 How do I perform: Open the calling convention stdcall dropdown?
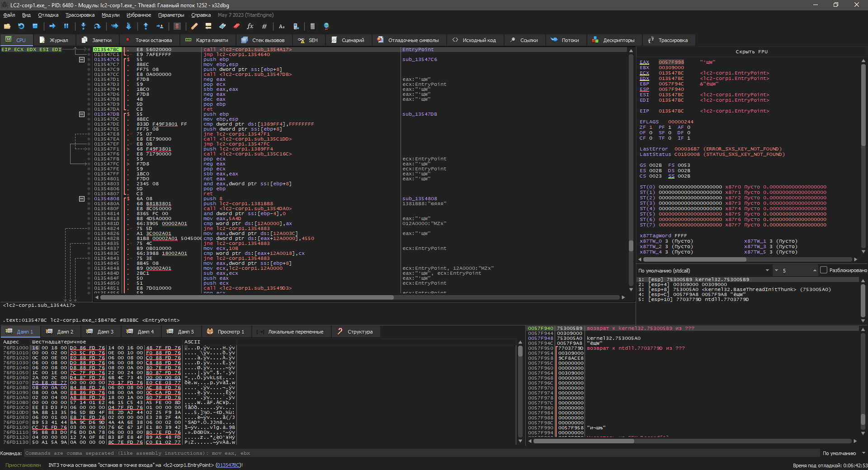pyautogui.click(x=703, y=270)
